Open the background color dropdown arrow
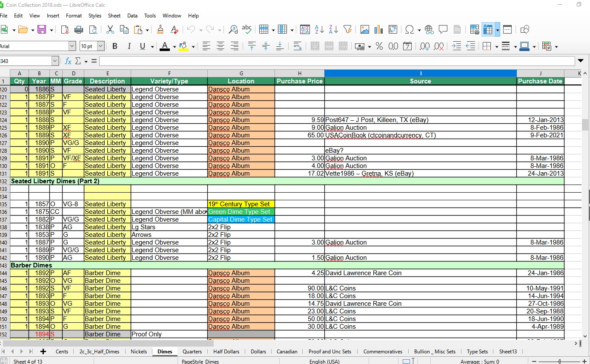 point(193,46)
